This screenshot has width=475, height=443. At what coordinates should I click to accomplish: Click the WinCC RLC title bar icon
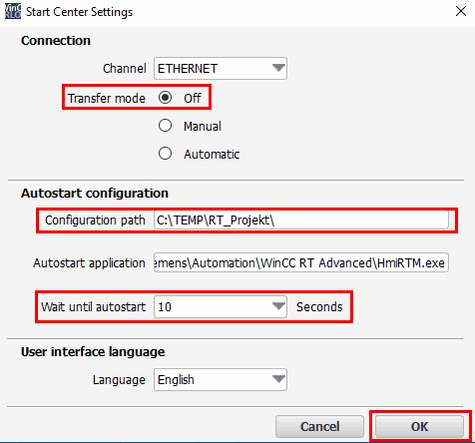(13, 11)
